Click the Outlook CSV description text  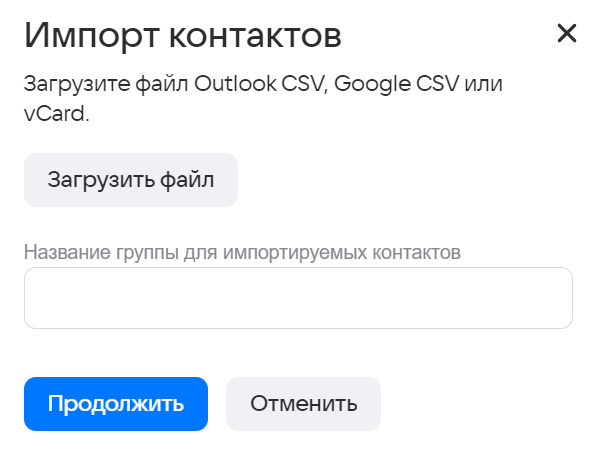(262, 83)
